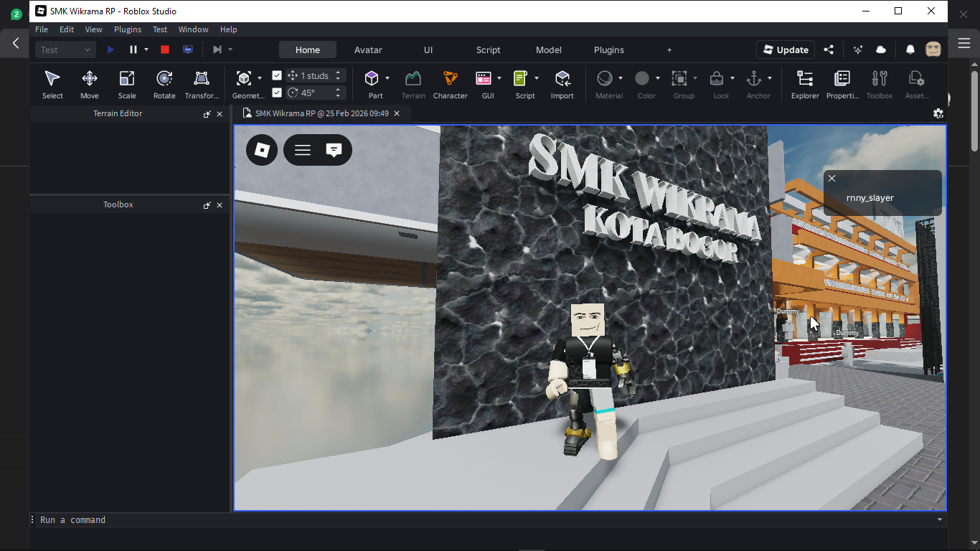Insert a Character rig

pyautogui.click(x=450, y=84)
